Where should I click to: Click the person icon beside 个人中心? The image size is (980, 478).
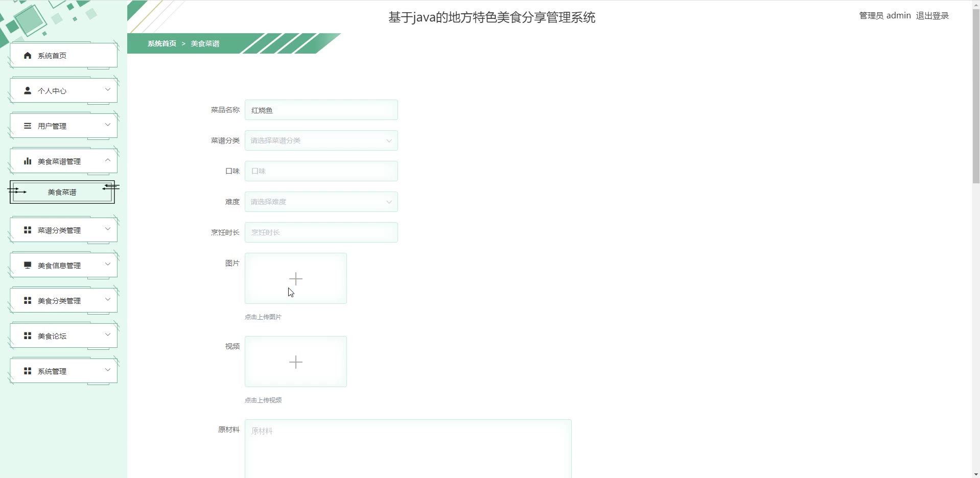click(x=28, y=90)
